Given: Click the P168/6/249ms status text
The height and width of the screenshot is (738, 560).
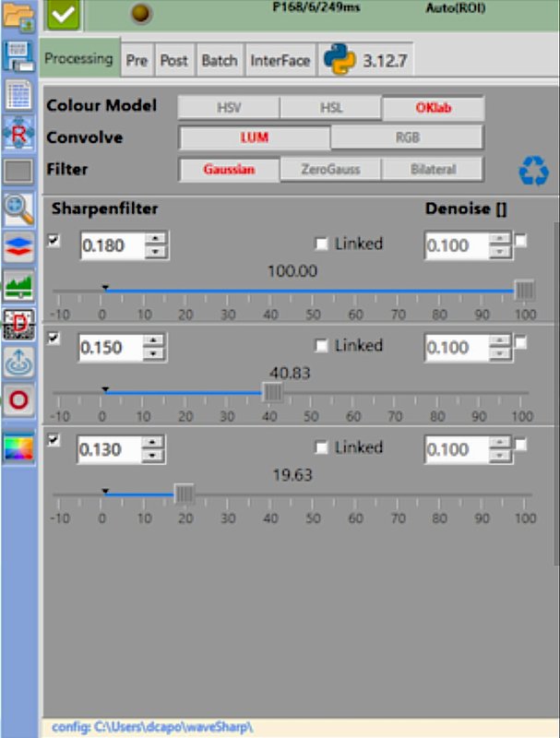Looking at the screenshot, I should click(x=316, y=7).
